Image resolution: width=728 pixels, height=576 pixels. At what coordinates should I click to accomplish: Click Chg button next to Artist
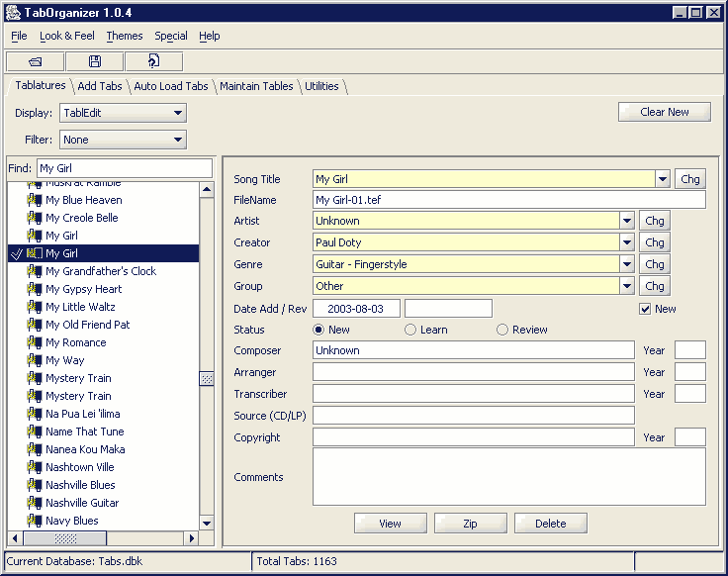pos(655,221)
